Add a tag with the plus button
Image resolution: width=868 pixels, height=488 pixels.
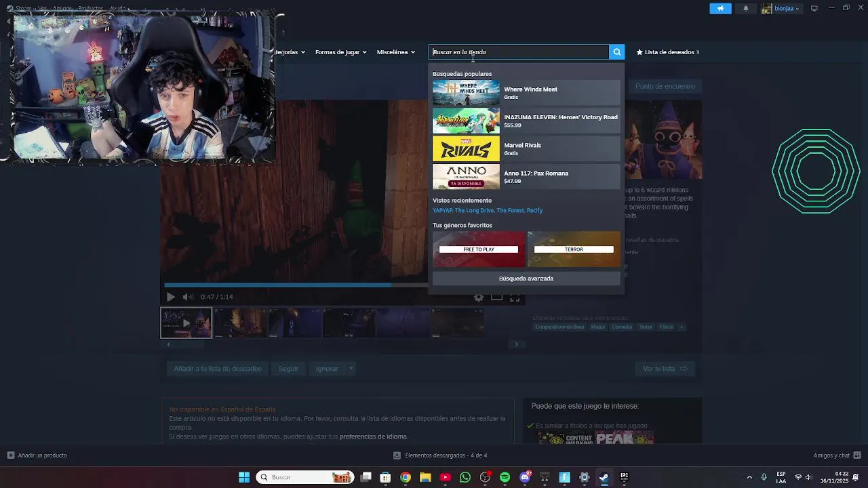click(682, 327)
